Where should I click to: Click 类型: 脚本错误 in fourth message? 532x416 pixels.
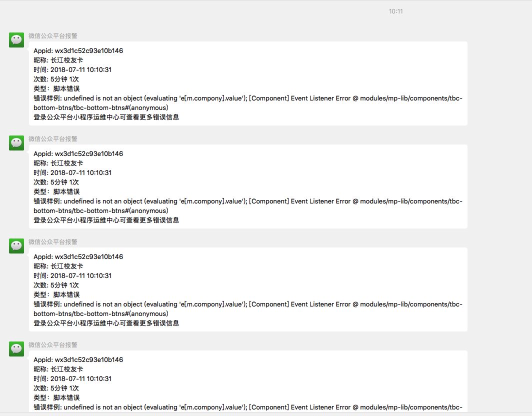pos(56,397)
